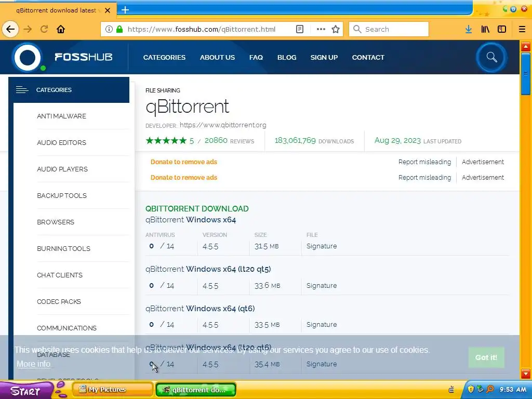
Task: Dismiss cookie banner with Got it!
Action: coord(486,357)
